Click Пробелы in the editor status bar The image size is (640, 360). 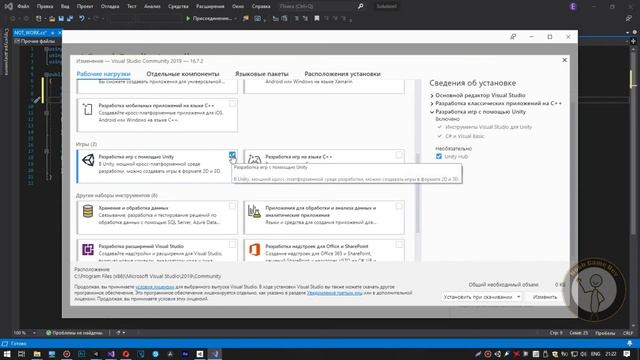click(x=605, y=333)
